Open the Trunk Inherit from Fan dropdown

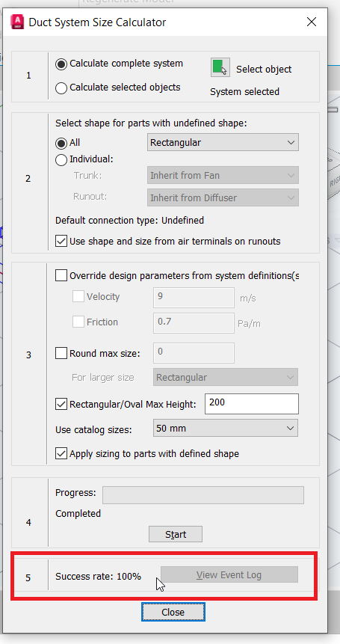[x=223, y=175]
